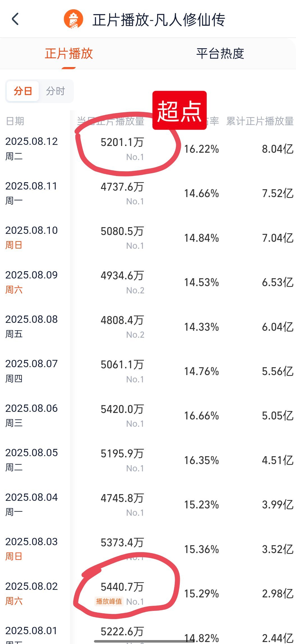Tap the red 超点 label
The width and height of the screenshot is (296, 644).
[180, 110]
